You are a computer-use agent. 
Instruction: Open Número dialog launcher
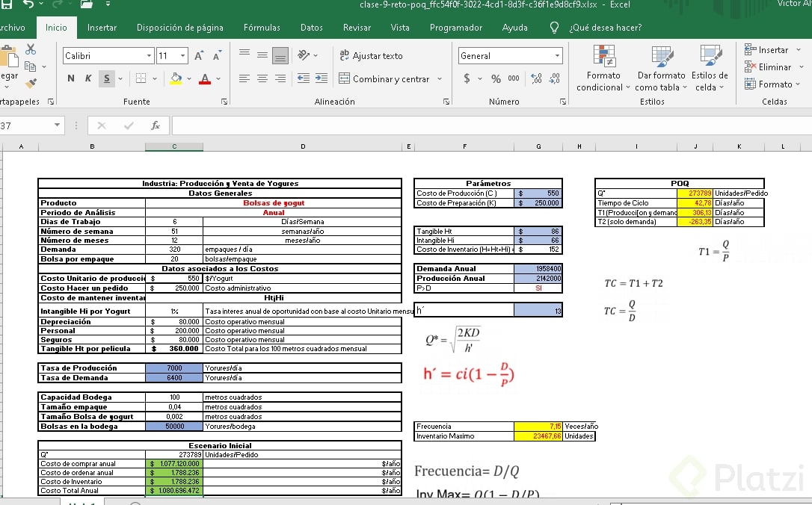click(563, 102)
